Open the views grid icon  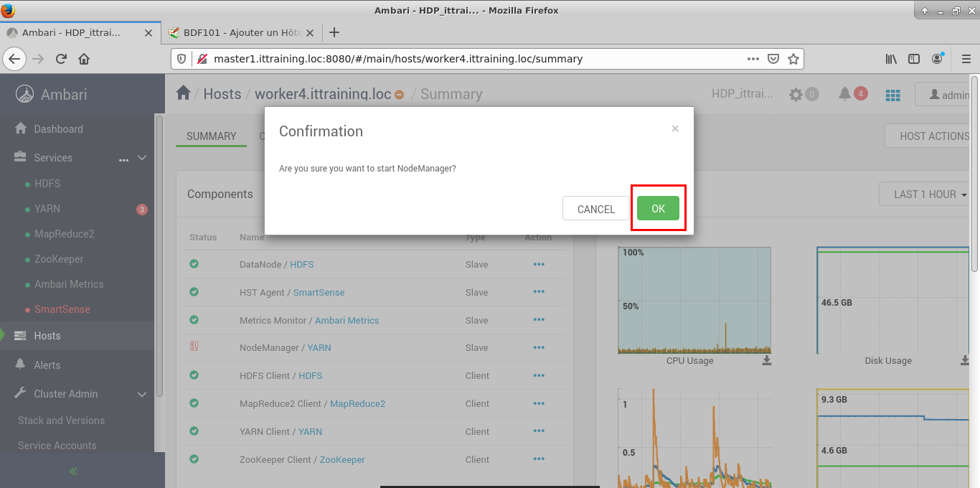tap(892, 95)
